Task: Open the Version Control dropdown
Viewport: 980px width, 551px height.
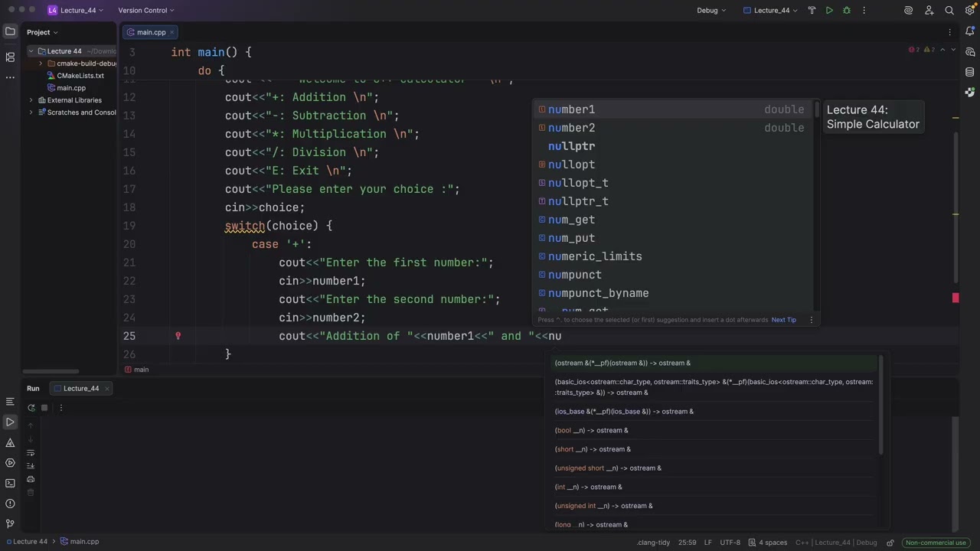Action: point(146,11)
